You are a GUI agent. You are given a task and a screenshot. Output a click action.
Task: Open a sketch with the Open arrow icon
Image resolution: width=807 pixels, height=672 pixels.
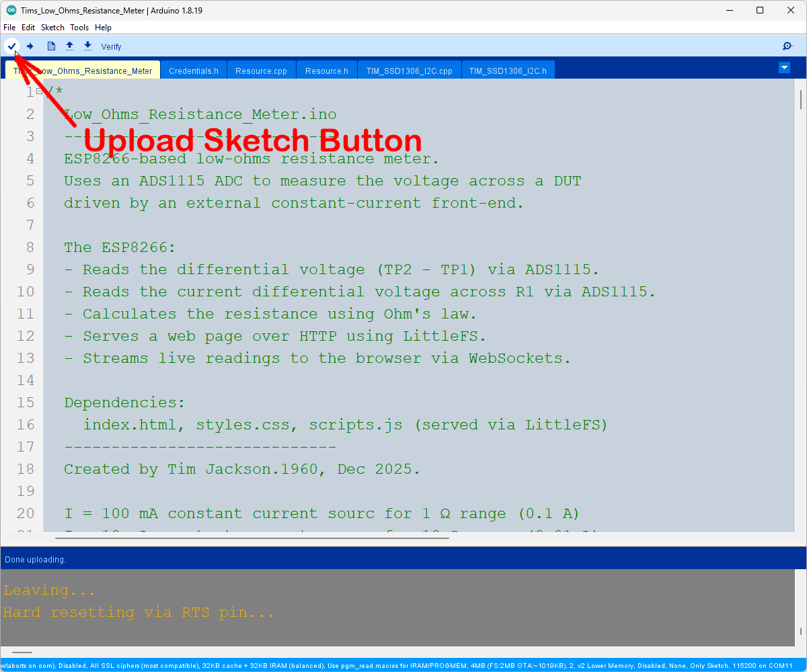[69, 46]
